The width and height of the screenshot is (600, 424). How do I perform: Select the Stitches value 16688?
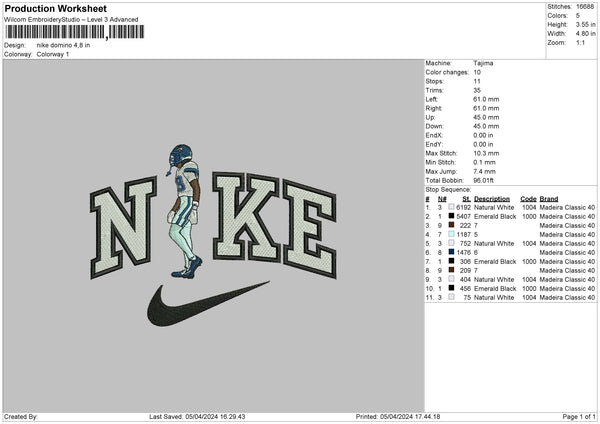pyautogui.click(x=585, y=7)
